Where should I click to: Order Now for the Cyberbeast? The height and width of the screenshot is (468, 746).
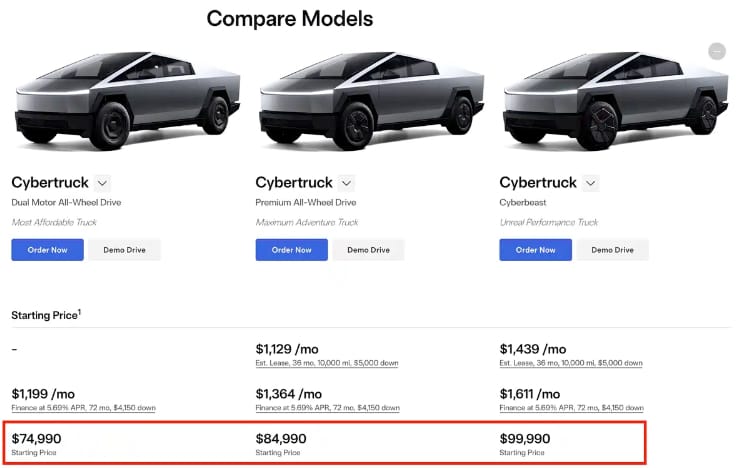[x=536, y=250]
